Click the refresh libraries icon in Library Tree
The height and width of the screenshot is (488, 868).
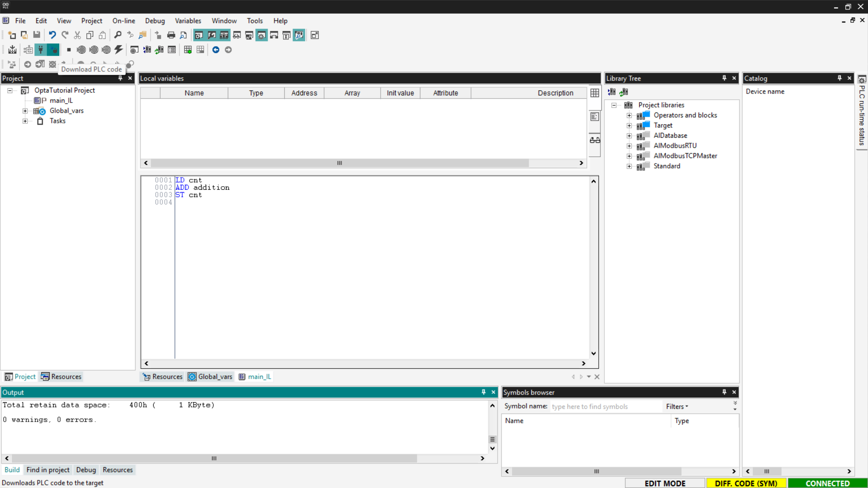(x=624, y=92)
